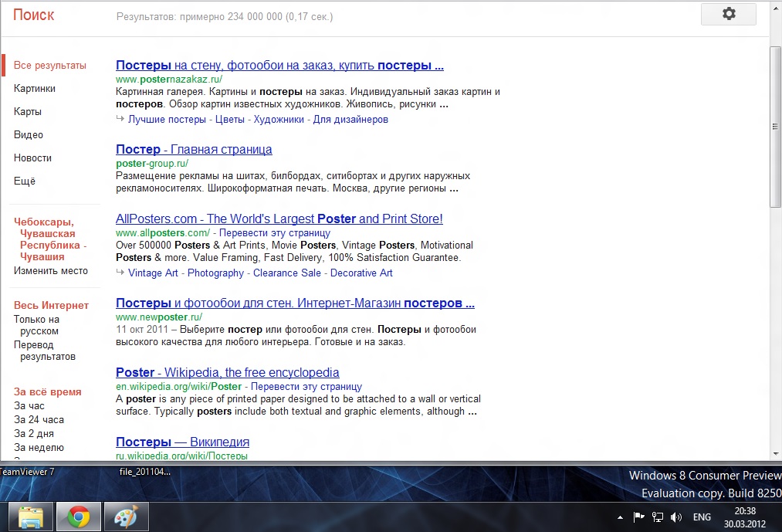Select the За всё время filter
Image resolution: width=782 pixels, height=532 pixels.
click(47, 391)
